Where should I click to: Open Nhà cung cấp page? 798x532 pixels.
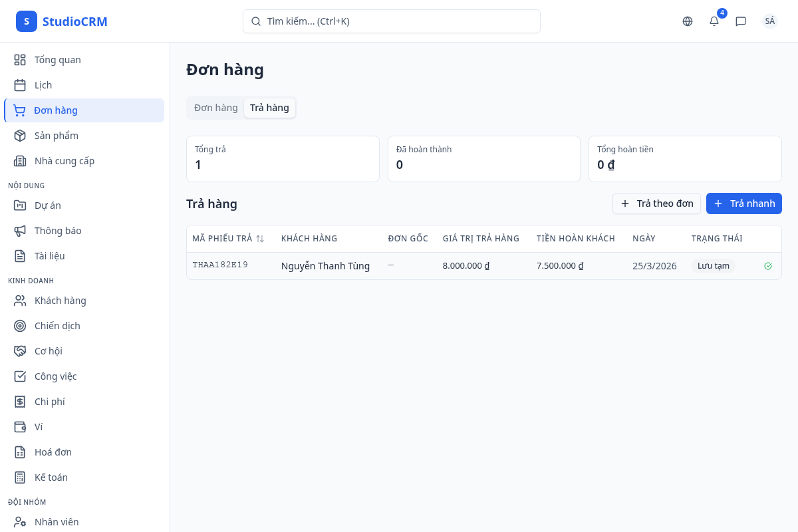click(65, 161)
